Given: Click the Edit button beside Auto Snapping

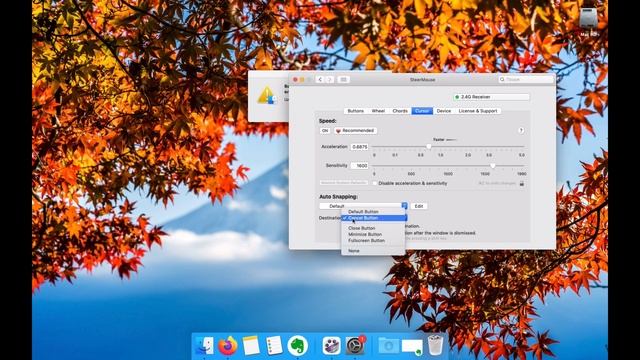Looking at the screenshot, I should coord(419,206).
